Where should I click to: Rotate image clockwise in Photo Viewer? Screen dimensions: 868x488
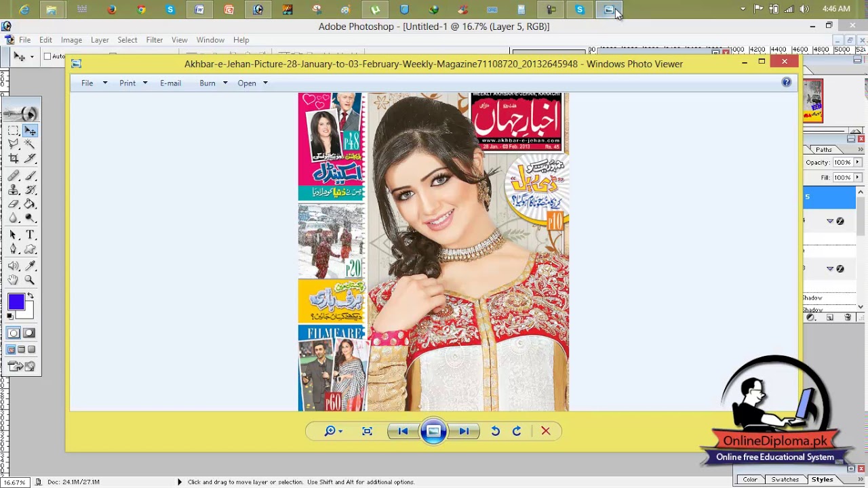(517, 431)
